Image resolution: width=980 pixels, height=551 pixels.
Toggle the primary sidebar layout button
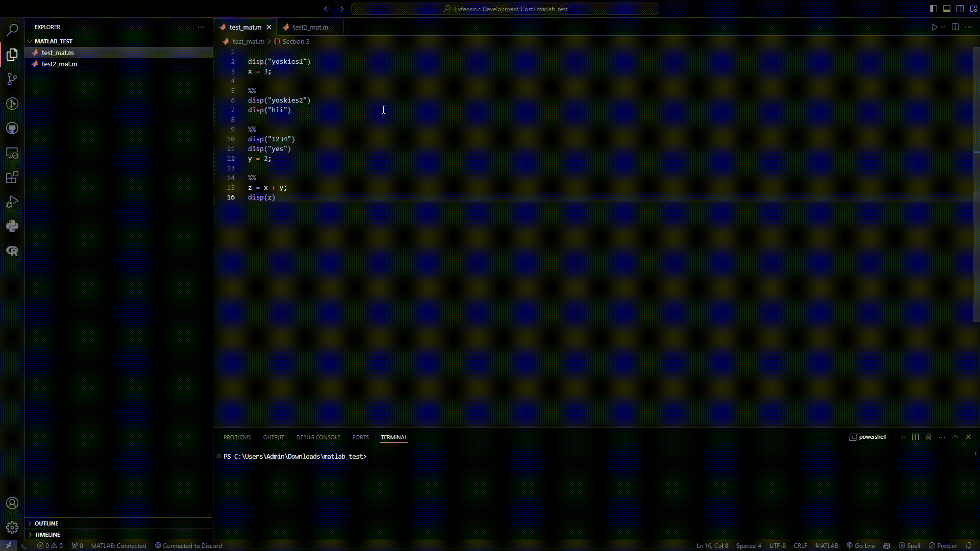click(934, 9)
